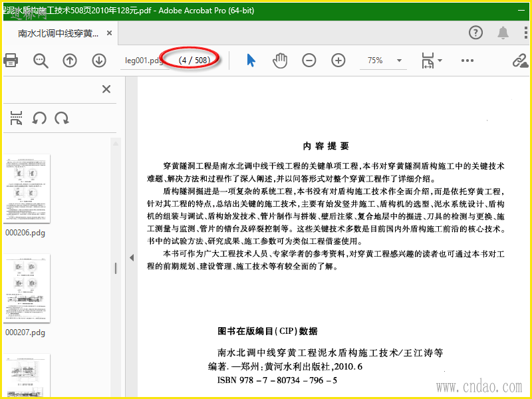Zoom in with the plus button
Viewport: 532px width, 399px height.
pyautogui.click(x=338, y=61)
